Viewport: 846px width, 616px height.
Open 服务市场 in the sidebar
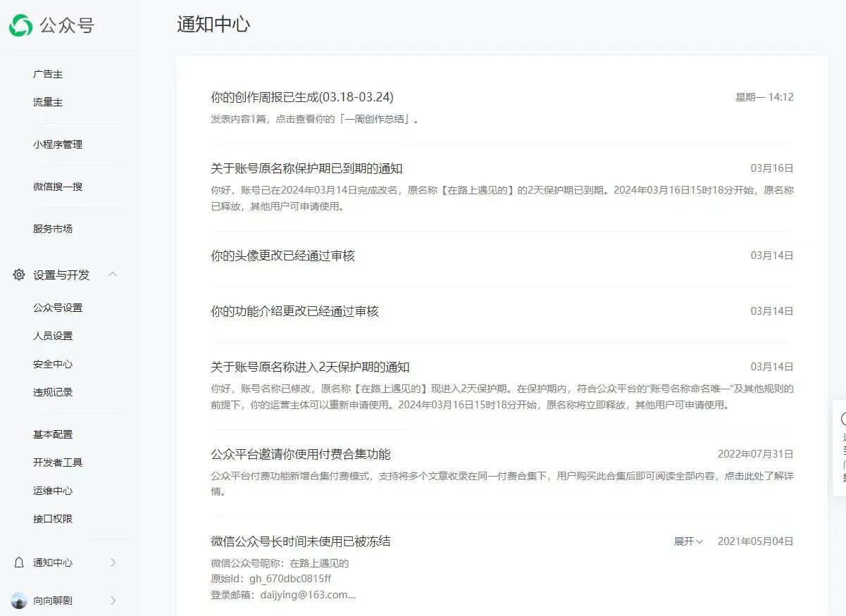coord(53,229)
